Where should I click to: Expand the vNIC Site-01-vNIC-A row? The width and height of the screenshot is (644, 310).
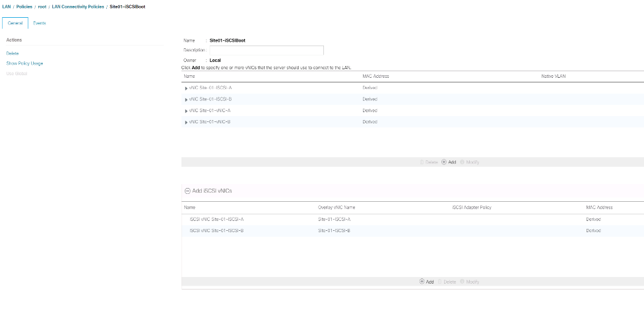point(186,111)
